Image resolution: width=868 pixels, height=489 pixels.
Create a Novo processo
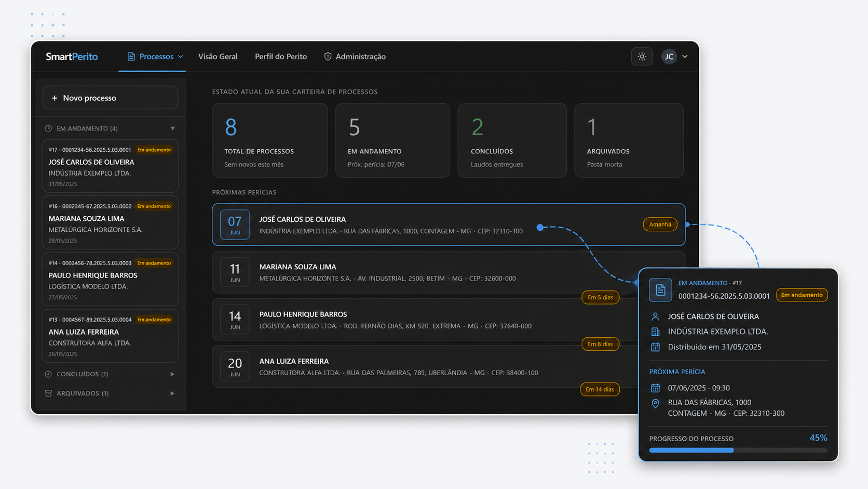pos(110,98)
